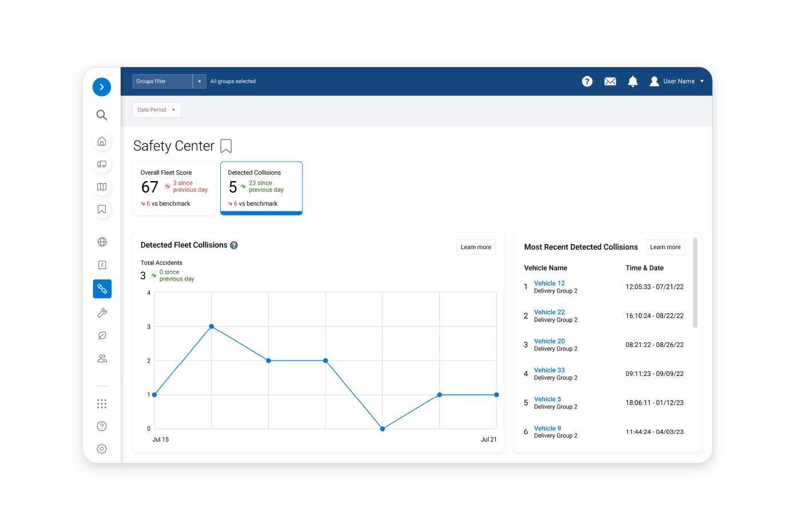Screen dimensions: 795x532
Task: Open the Apps grid at sidebar bottom
Action: pos(101,403)
